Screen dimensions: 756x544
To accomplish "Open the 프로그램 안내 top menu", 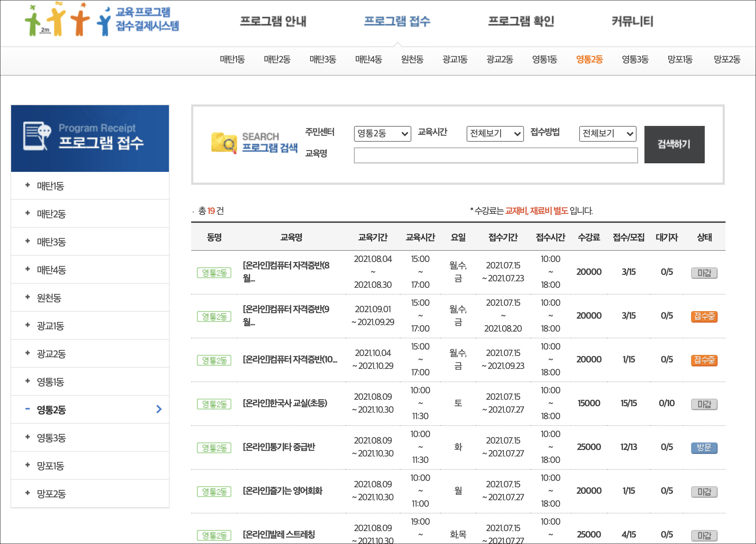I will click(x=273, y=21).
